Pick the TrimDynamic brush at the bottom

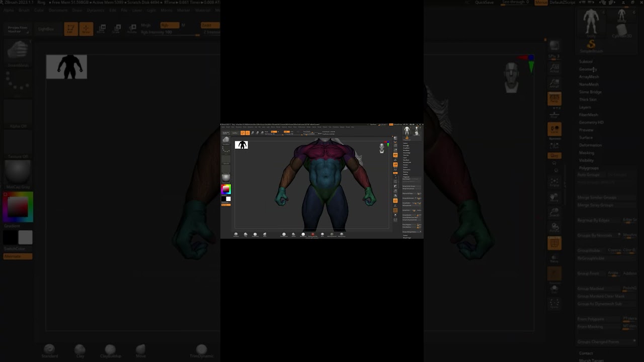click(x=201, y=350)
